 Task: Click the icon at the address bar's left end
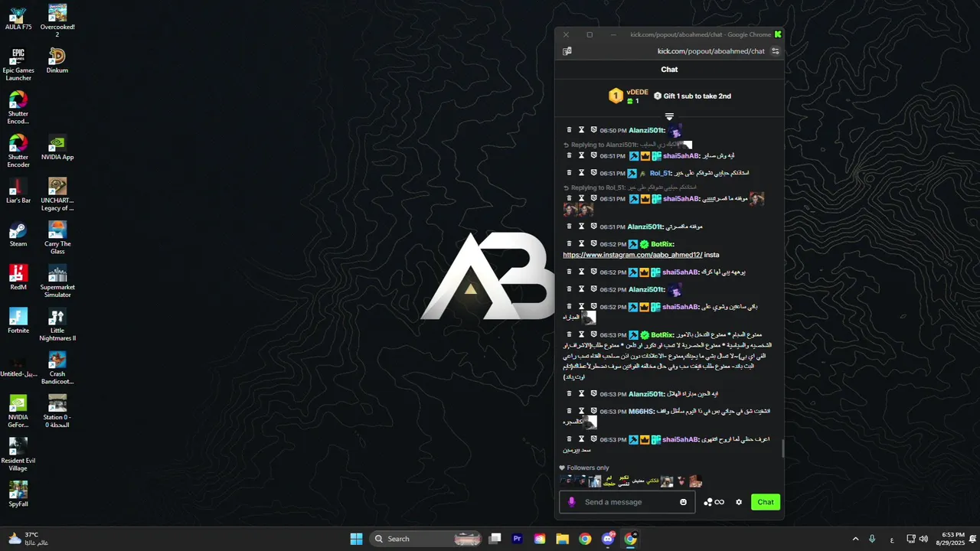click(x=567, y=51)
